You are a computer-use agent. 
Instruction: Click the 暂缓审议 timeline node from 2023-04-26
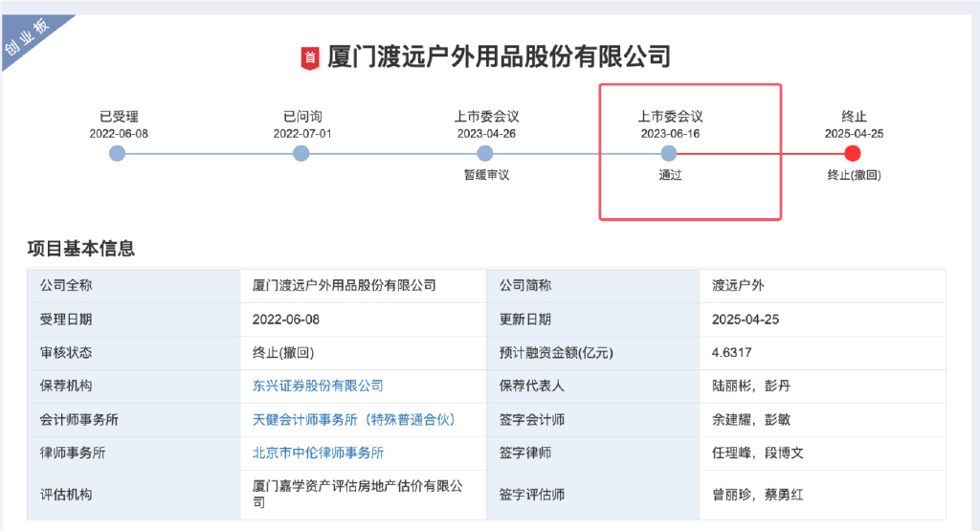484,153
